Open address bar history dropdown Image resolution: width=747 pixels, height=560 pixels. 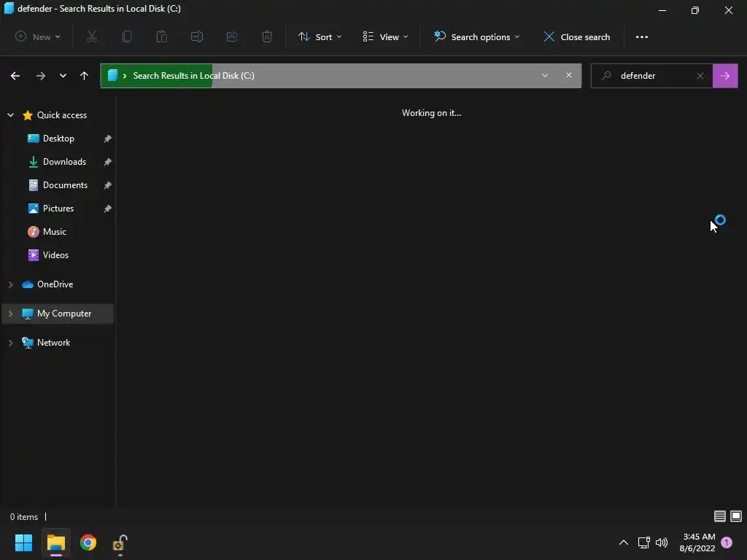pyautogui.click(x=544, y=75)
